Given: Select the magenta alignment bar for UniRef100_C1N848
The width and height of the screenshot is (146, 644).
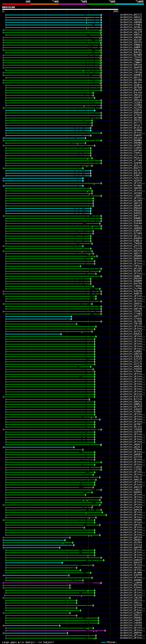Looking at the screenshot, I should click(52, 583).
